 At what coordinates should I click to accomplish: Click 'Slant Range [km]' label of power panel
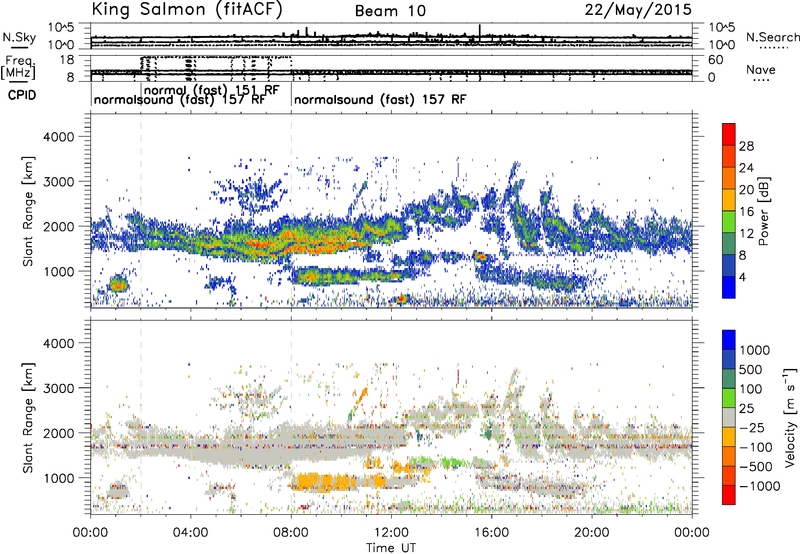tap(28, 211)
